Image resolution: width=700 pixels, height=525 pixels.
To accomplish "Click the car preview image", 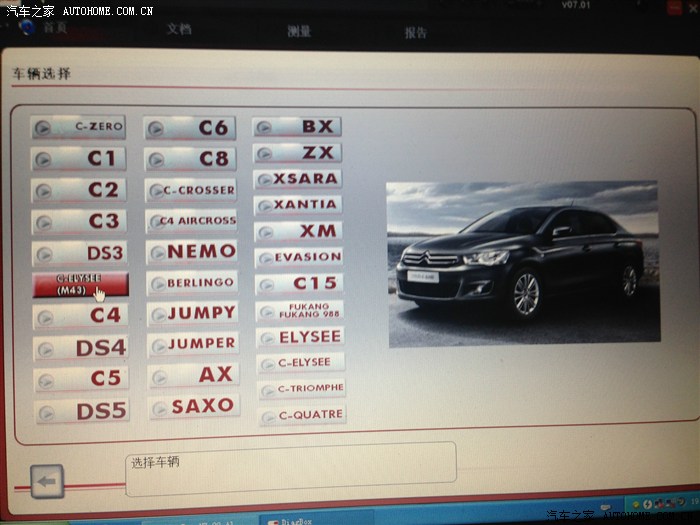I will [x=522, y=262].
